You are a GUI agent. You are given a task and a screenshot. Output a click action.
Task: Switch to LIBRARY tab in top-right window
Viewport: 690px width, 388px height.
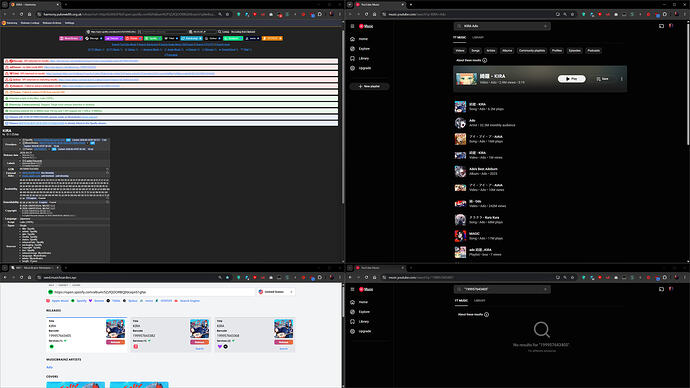tap(478, 37)
